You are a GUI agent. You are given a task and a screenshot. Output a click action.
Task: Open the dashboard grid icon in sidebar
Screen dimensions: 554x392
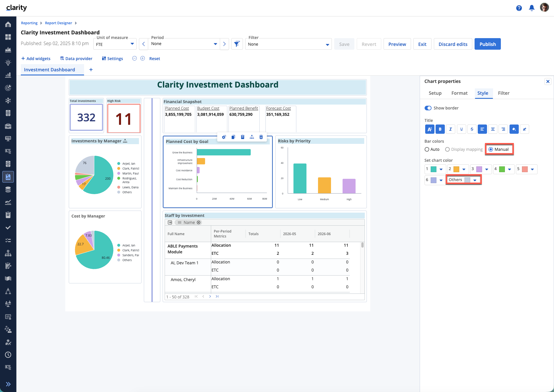(x=8, y=37)
